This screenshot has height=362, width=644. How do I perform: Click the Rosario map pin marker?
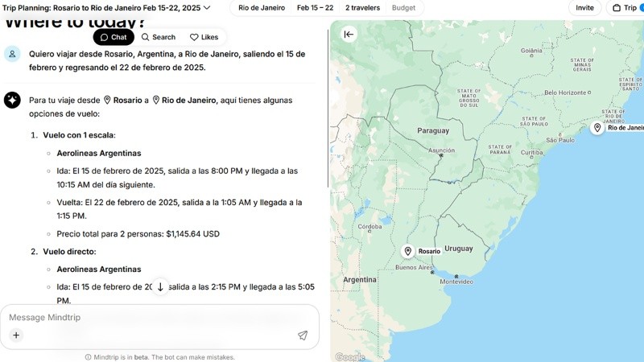coord(408,251)
